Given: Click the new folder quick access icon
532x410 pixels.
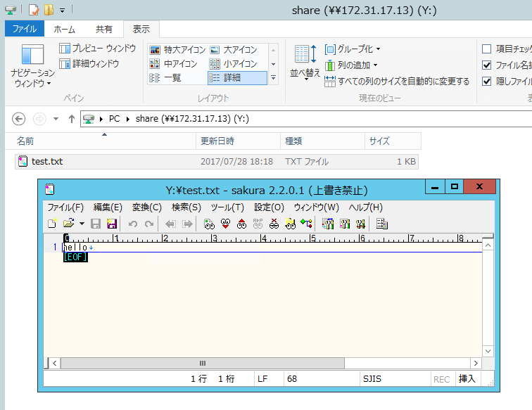Looking at the screenshot, I should pyautogui.click(x=49, y=10).
